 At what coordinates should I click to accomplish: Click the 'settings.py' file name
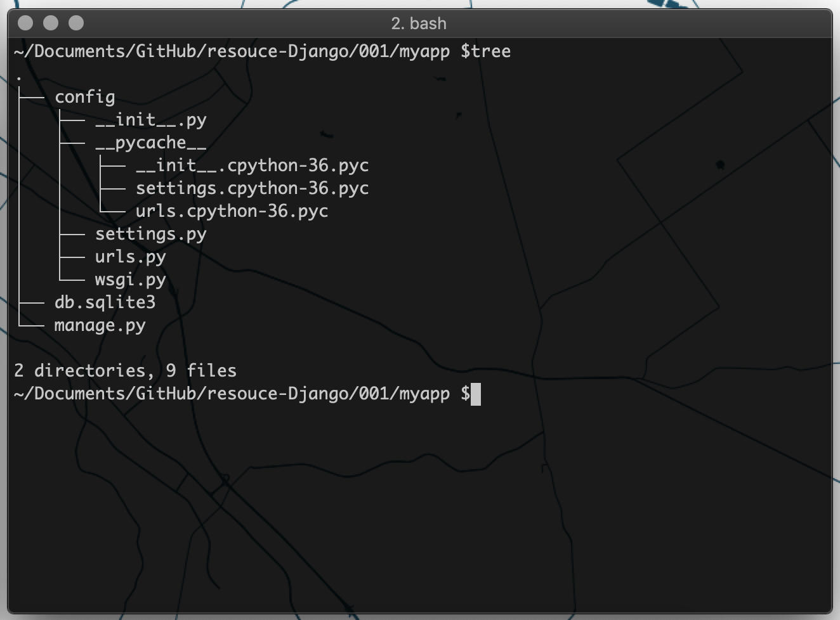(151, 235)
